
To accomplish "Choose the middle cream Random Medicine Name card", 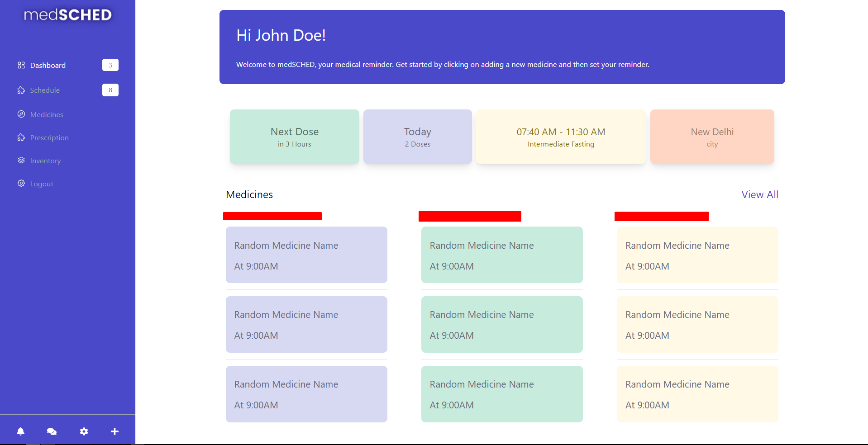I will click(x=697, y=324).
